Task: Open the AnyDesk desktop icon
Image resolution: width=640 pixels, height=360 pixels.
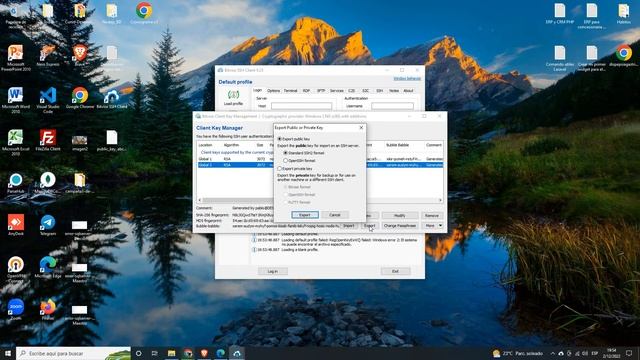Action: tap(16, 225)
